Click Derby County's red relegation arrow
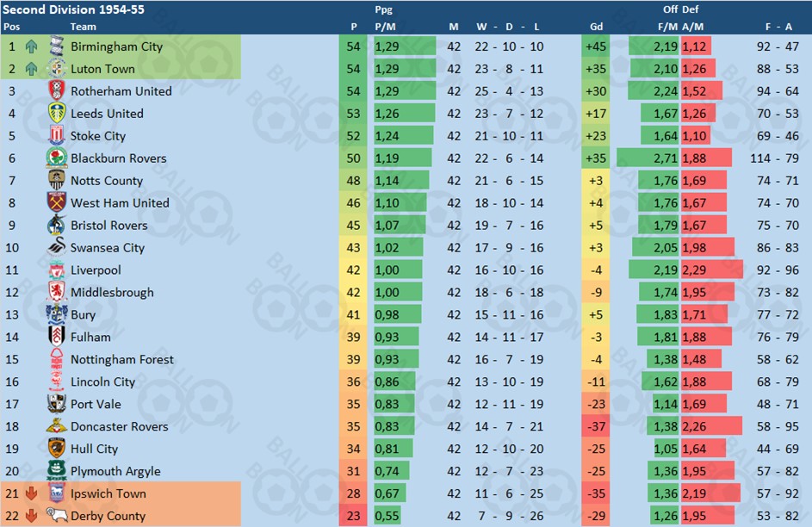 pyautogui.click(x=32, y=516)
